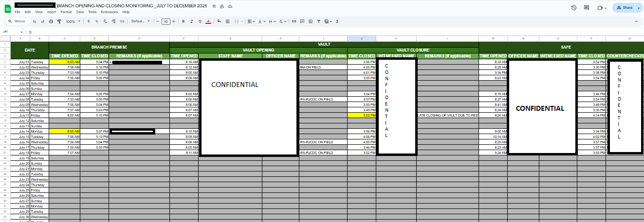Open the Data menu
Viewport: 644px width, 222px height.
[x=80, y=12]
